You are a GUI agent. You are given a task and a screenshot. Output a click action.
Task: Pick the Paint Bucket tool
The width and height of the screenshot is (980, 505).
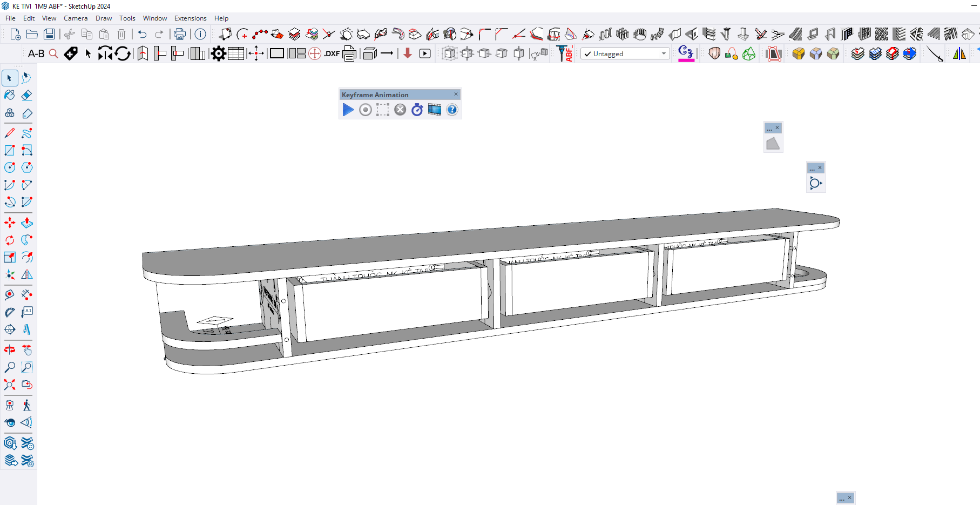click(x=10, y=96)
